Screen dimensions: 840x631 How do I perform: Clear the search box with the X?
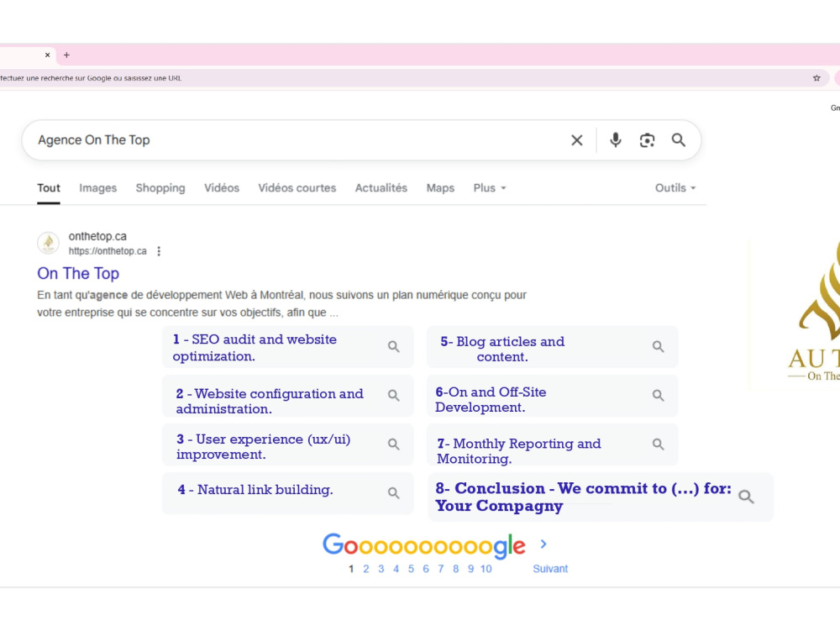point(577,140)
